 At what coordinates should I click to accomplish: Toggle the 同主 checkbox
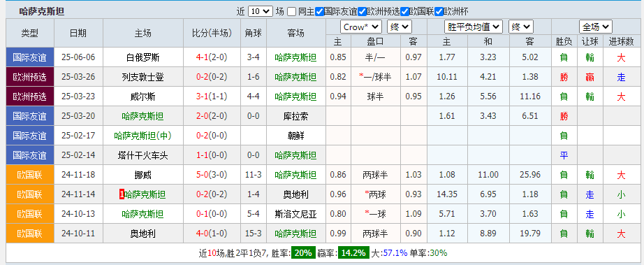(291, 11)
